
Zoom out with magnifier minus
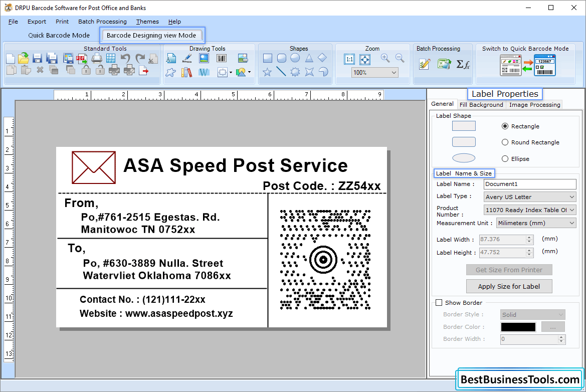(x=400, y=58)
